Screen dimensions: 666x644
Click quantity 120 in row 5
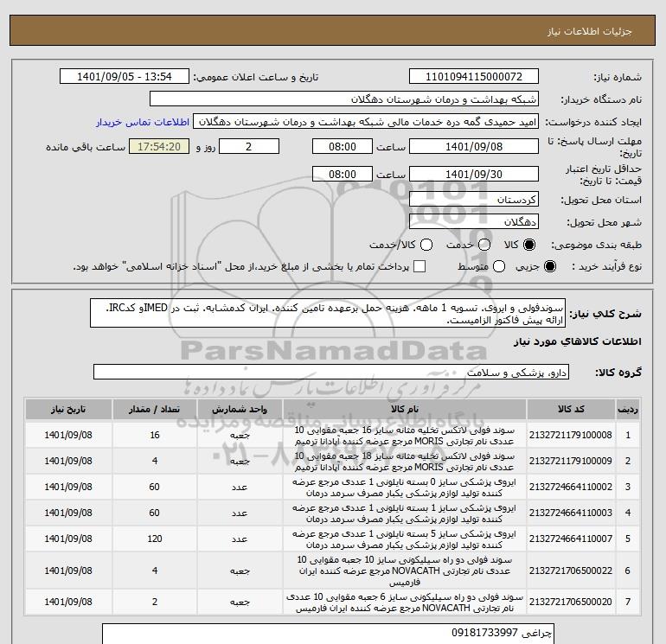[155, 539]
